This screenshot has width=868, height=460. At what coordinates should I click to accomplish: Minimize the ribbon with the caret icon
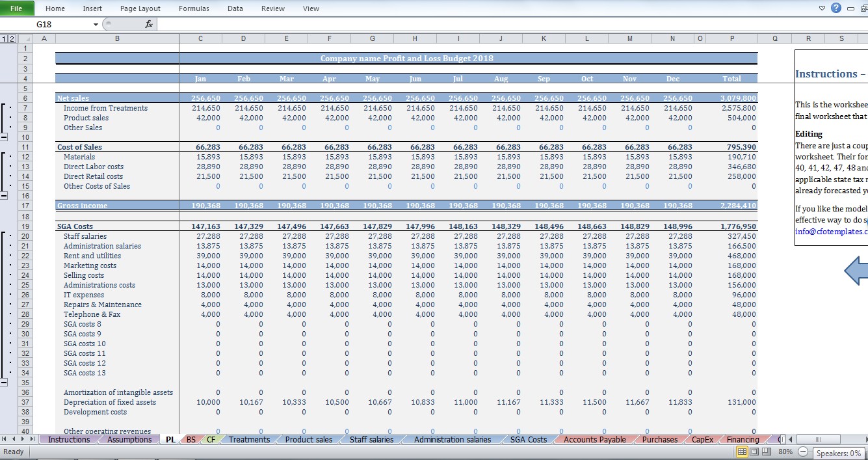[x=822, y=8]
